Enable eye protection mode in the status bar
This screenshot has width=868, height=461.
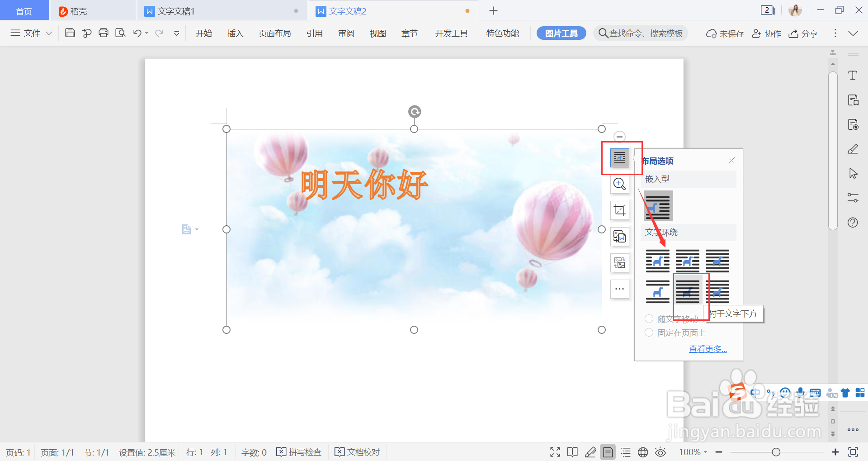pyautogui.click(x=660, y=451)
